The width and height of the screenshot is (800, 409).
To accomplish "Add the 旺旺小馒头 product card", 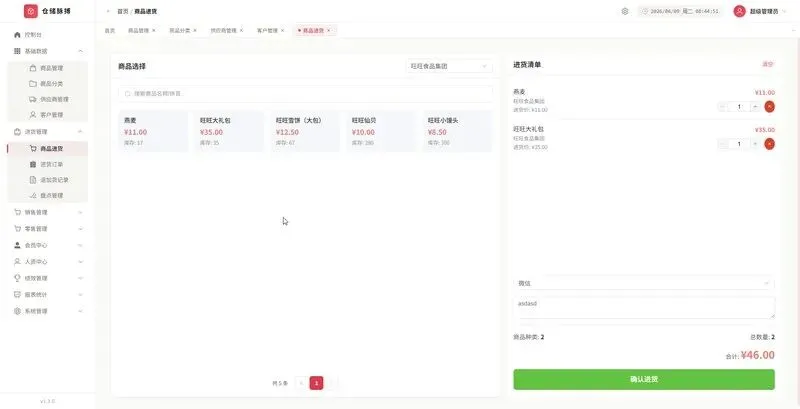I will pyautogui.click(x=458, y=131).
